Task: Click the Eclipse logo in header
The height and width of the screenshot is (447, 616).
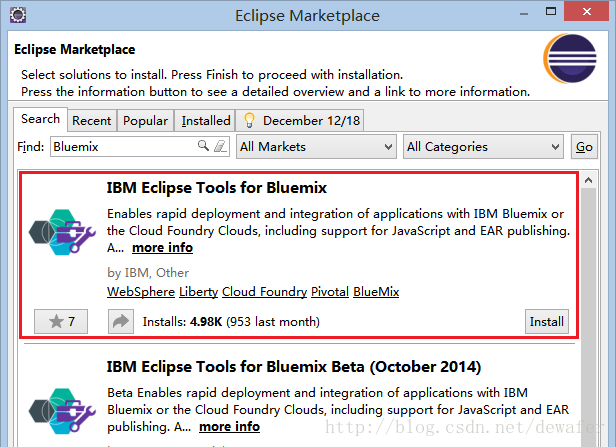Action: (570, 59)
